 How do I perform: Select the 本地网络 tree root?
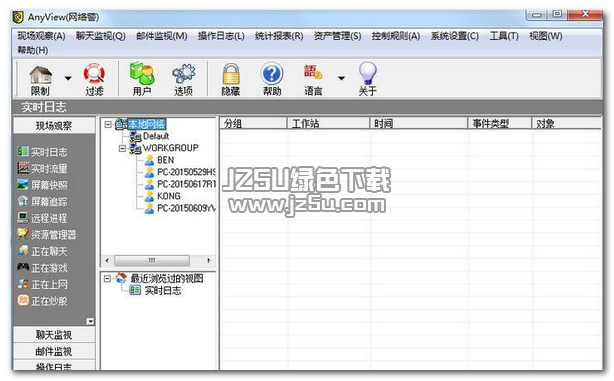point(146,125)
